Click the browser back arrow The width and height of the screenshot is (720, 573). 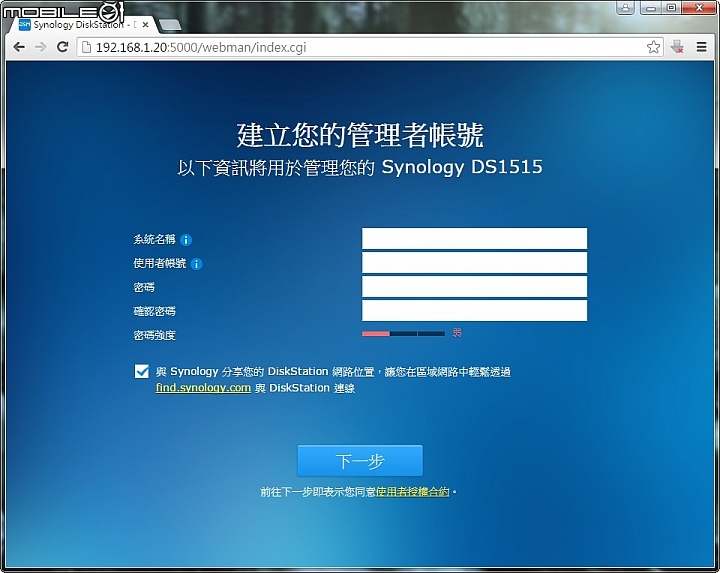(x=19, y=47)
